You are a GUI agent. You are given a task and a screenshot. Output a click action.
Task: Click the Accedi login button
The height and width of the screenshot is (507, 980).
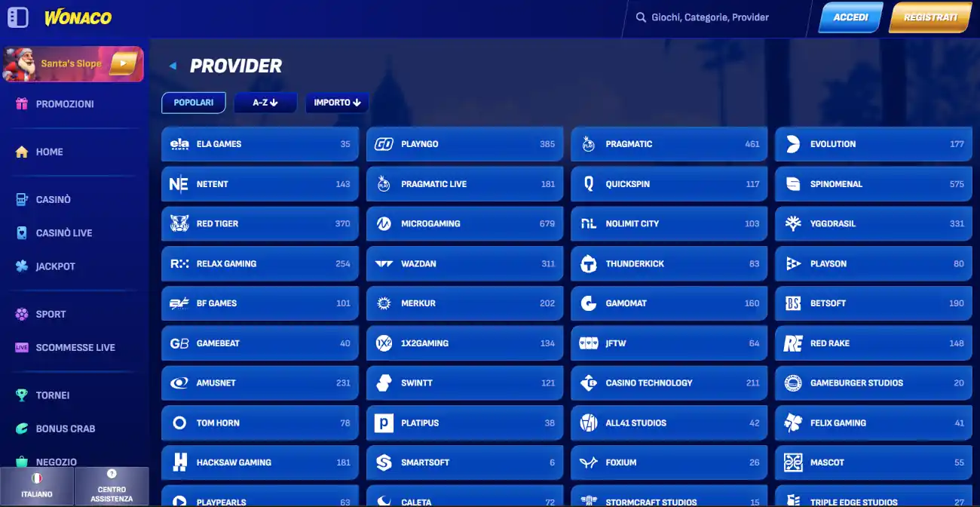point(850,17)
